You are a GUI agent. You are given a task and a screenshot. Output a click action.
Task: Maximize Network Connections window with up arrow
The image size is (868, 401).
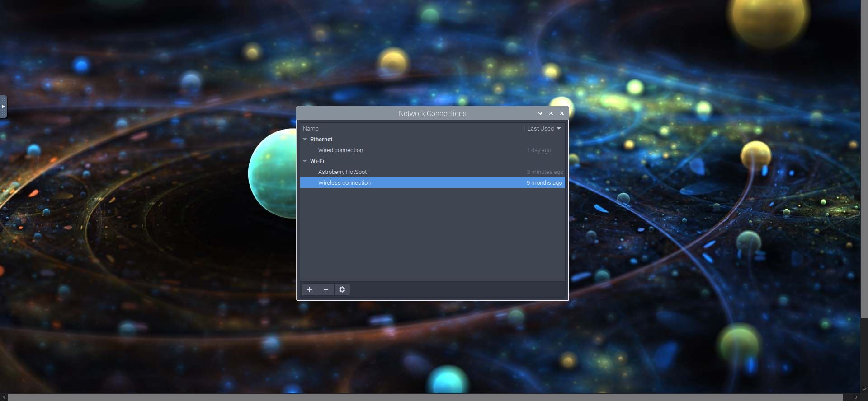[551, 113]
